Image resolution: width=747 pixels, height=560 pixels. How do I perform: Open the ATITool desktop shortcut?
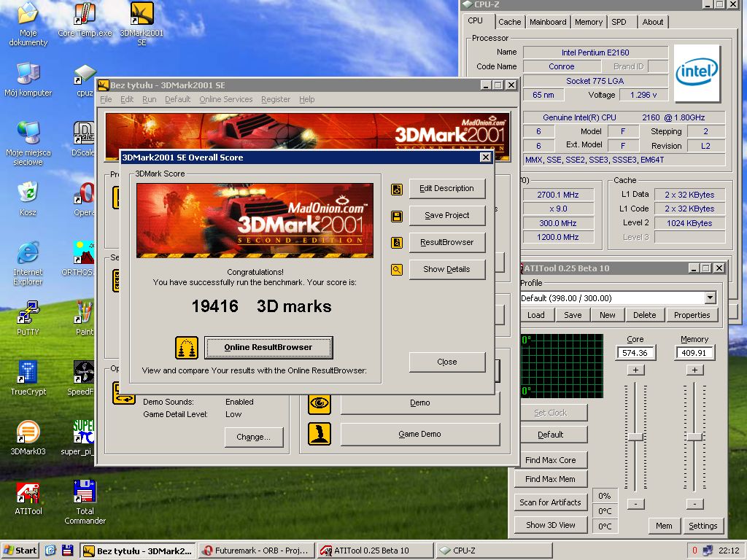pos(28,494)
